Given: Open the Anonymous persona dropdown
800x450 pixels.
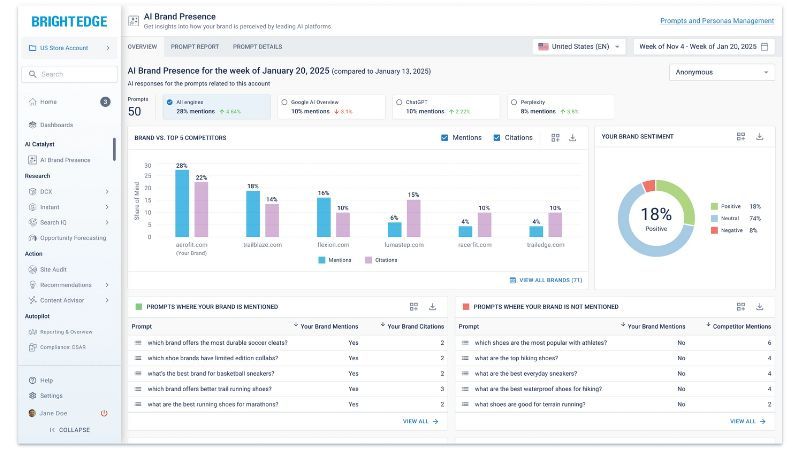Looking at the screenshot, I should 721,72.
